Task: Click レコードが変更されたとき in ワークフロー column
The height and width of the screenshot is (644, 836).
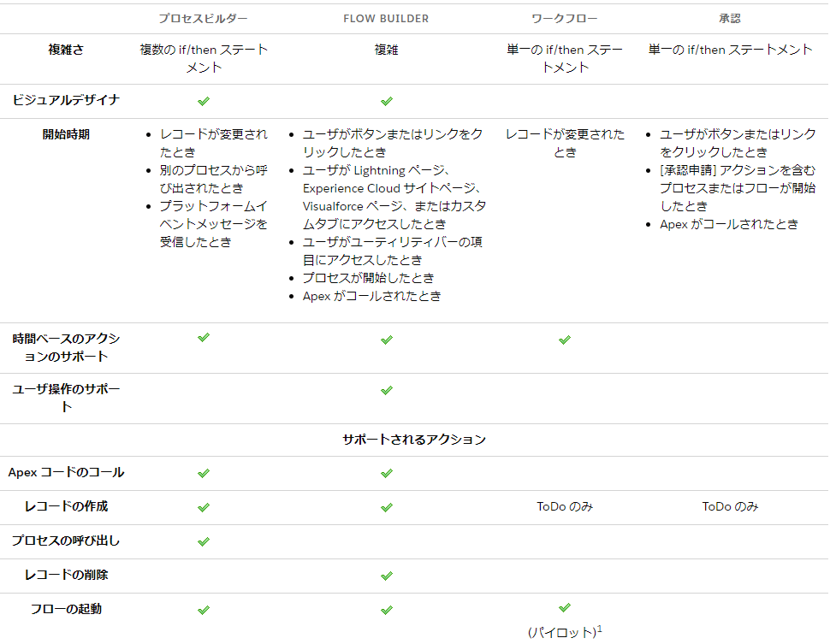Action: point(565,143)
